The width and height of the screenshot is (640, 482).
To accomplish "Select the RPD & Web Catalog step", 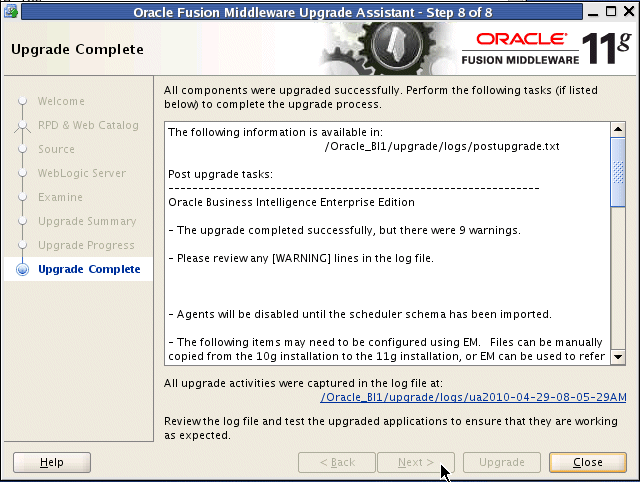I will coord(88,125).
